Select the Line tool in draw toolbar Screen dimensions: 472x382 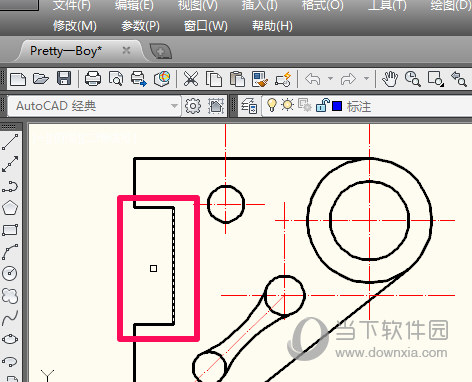click(x=10, y=142)
